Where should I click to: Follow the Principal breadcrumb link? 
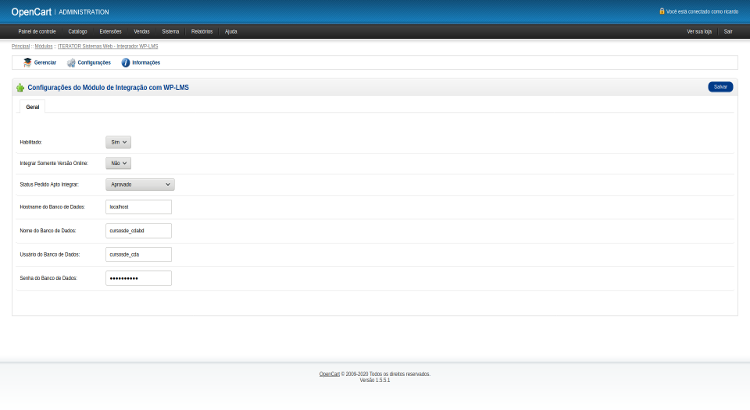click(21, 46)
